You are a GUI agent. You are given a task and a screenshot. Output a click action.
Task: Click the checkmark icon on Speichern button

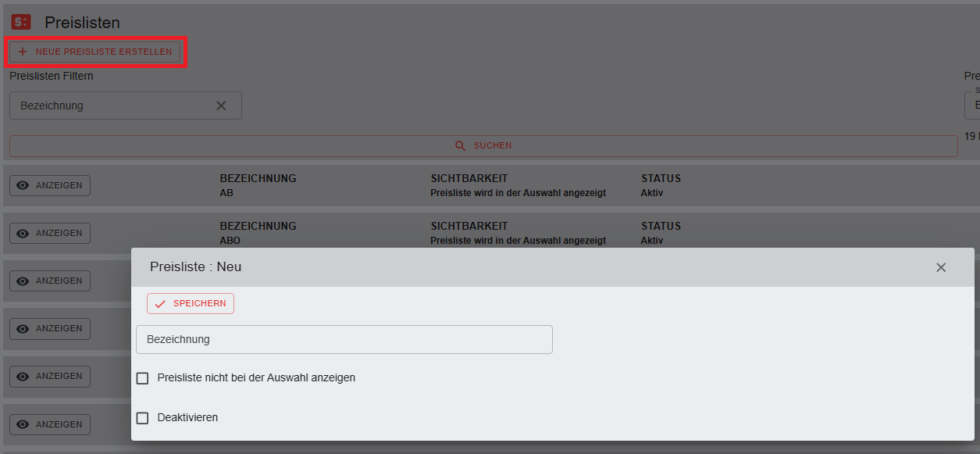click(x=160, y=304)
